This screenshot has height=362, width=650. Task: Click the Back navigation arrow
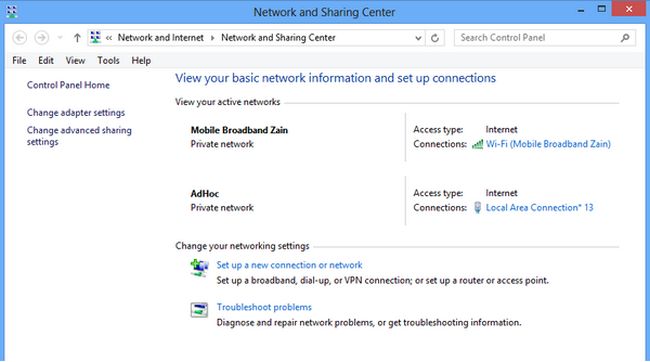tap(19, 38)
